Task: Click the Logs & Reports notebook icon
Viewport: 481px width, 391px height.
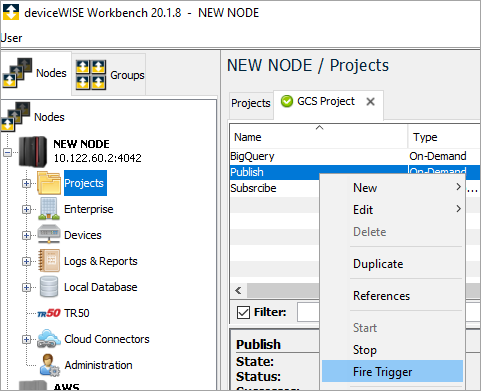Action: pos(49,261)
